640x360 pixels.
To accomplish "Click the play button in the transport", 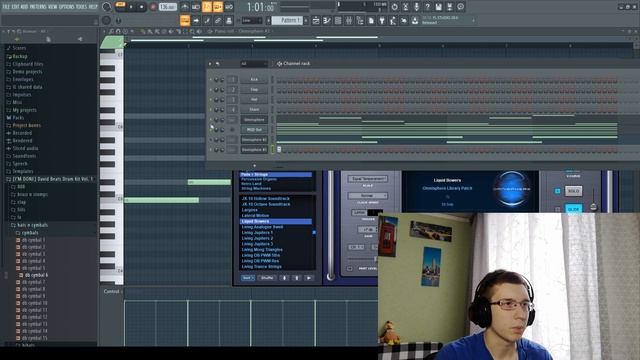I will 131,7.
